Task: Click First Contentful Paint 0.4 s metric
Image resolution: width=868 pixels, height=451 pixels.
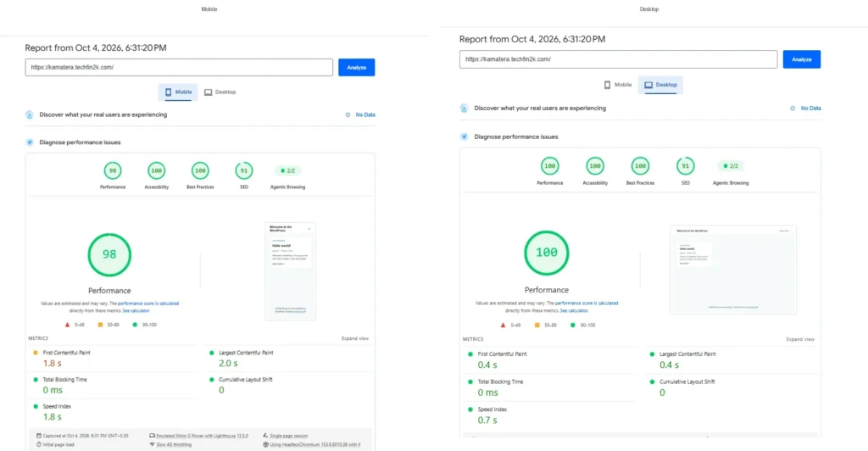Action: point(552,359)
